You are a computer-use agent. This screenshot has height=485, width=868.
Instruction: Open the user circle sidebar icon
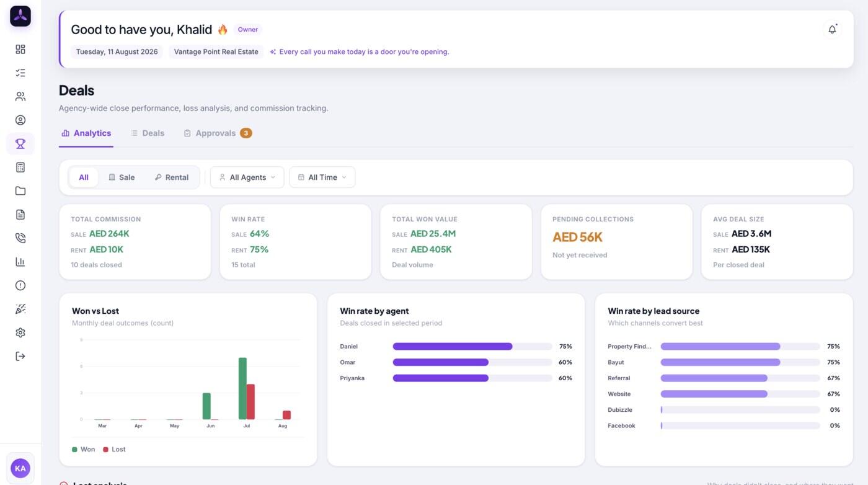pyautogui.click(x=20, y=120)
